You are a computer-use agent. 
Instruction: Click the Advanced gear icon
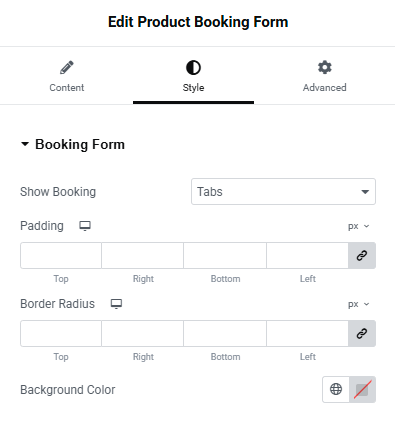(325, 67)
